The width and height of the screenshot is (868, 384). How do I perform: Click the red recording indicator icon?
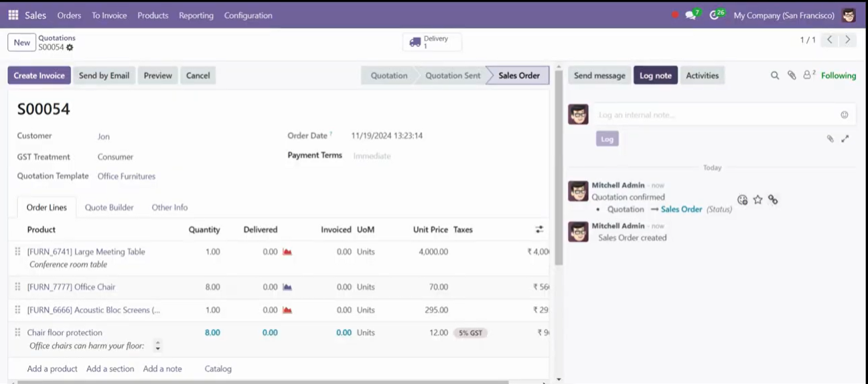[674, 15]
